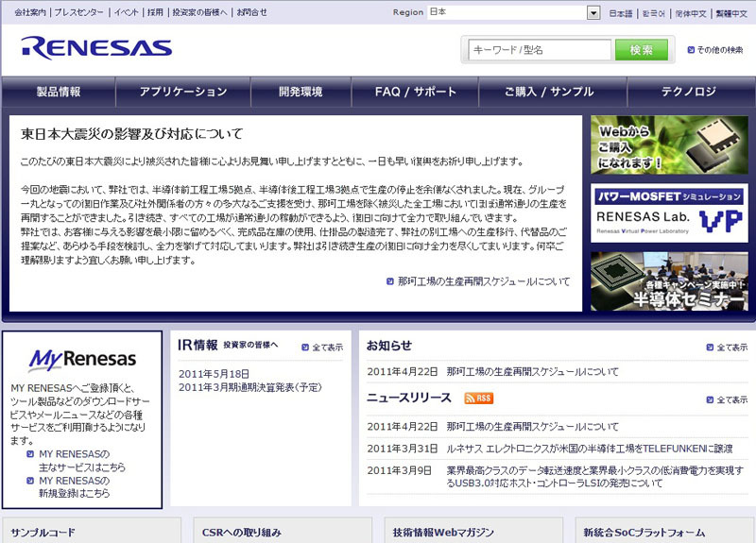The width and height of the screenshot is (756, 543).
Task: Open the パワーMOSFET RENESAS Lab. VP banner
Action: pos(669,213)
